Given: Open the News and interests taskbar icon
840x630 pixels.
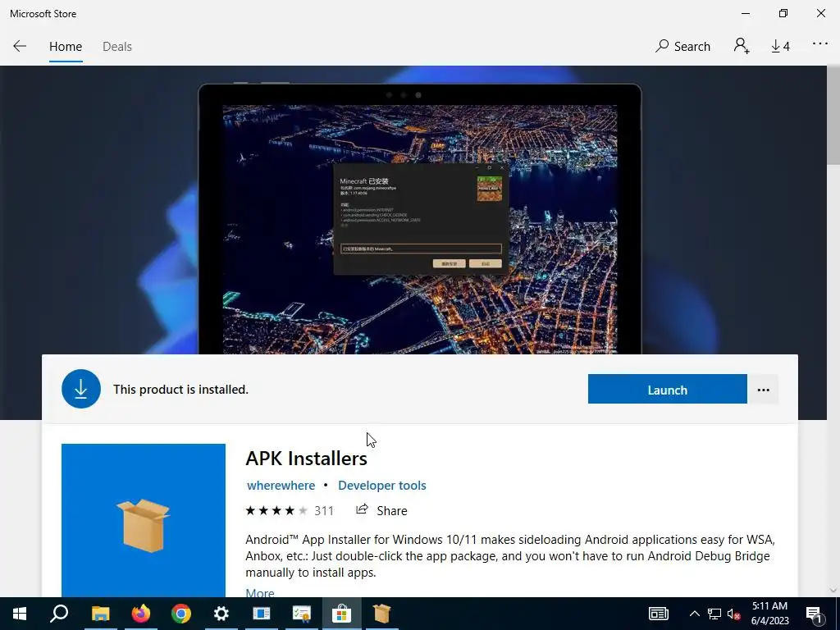Looking at the screenshot, I should [659, 614].
